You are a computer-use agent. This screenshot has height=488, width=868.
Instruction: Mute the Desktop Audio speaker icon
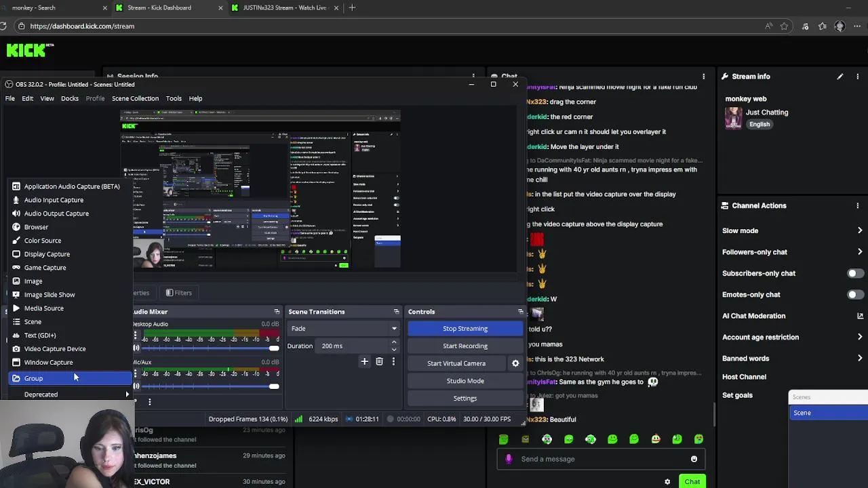136,348
